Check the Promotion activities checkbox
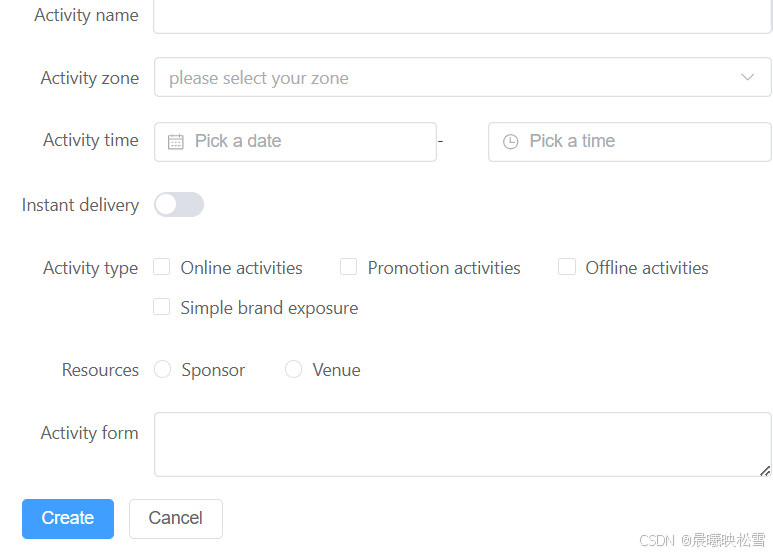773x554 pixels. click(x=349, y=267)
